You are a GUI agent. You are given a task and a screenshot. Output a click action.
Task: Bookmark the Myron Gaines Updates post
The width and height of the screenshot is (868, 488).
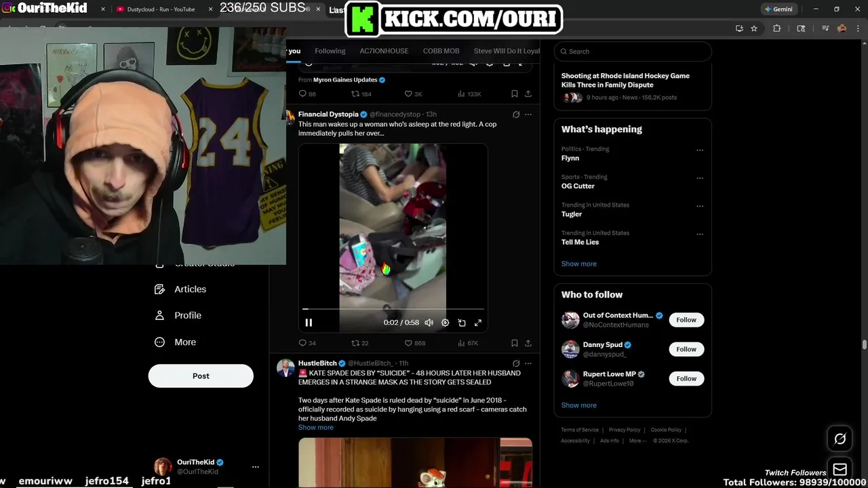(515, 94)
